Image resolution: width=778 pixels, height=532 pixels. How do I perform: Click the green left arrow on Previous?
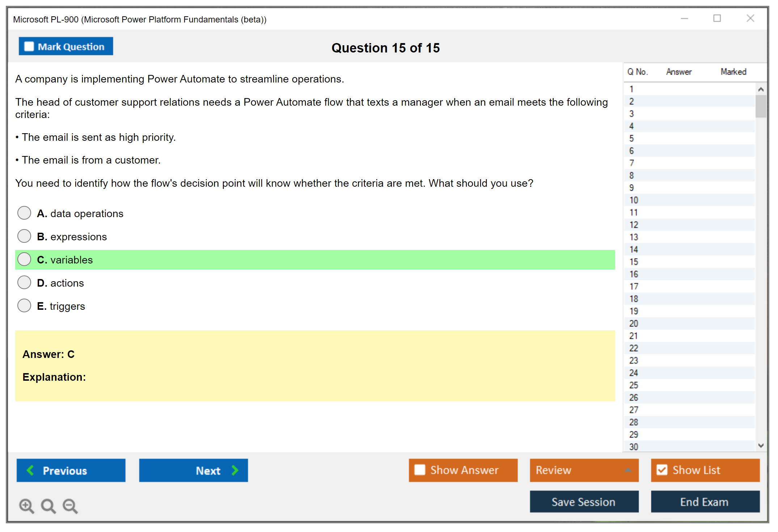coord(30,470)
